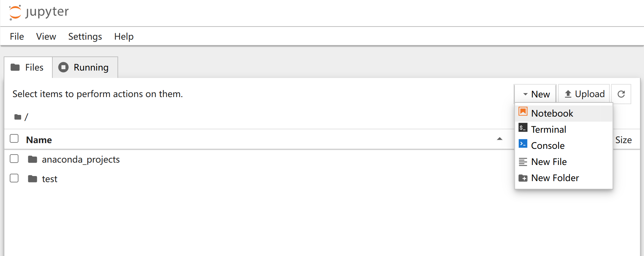
Task: Switch to the Running tab
Action: point(85,68)
